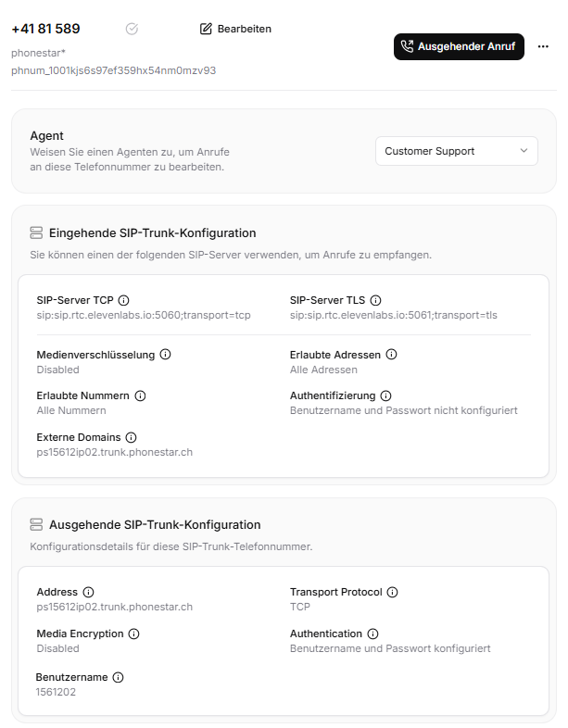This screenshot has width=568, height=728.
Task: Show info for Authentifizierung
Action: (x=385, y=395)
